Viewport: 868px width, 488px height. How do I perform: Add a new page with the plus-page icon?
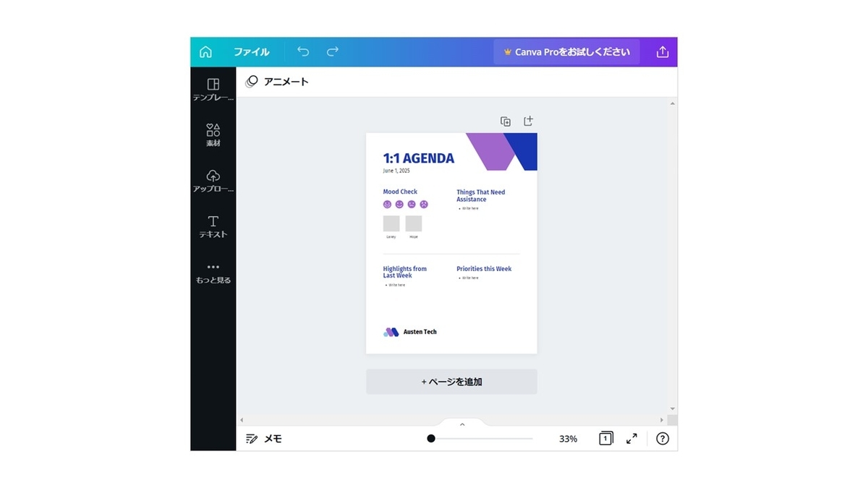529,121
